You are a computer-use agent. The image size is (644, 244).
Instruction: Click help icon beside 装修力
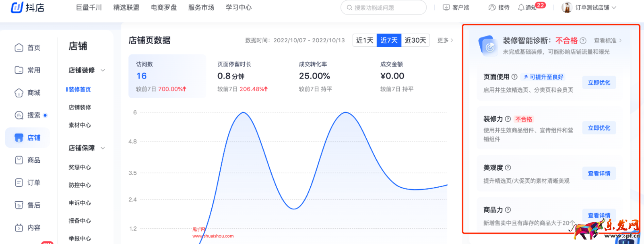coord(508,119)
